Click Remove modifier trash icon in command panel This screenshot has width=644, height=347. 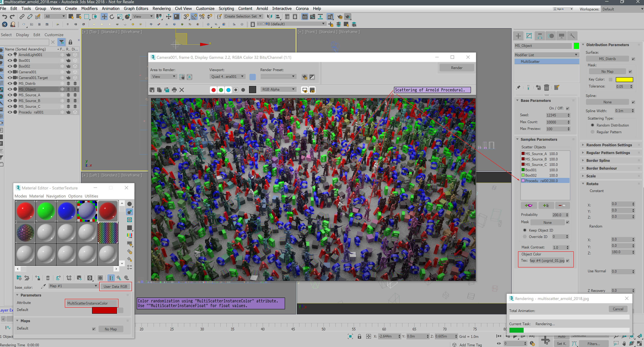547,88
